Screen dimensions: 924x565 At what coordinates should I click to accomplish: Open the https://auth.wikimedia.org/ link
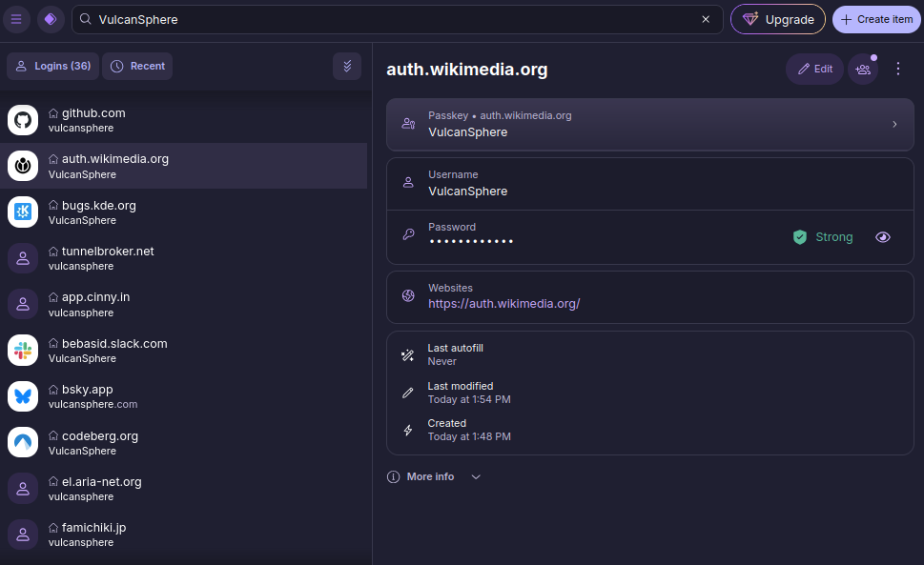pos(503,304)
